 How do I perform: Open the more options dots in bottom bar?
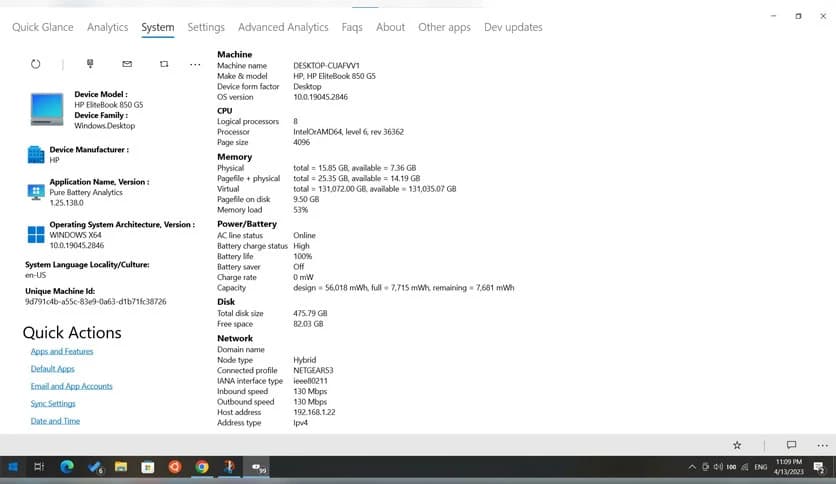(x=822, y=445)
